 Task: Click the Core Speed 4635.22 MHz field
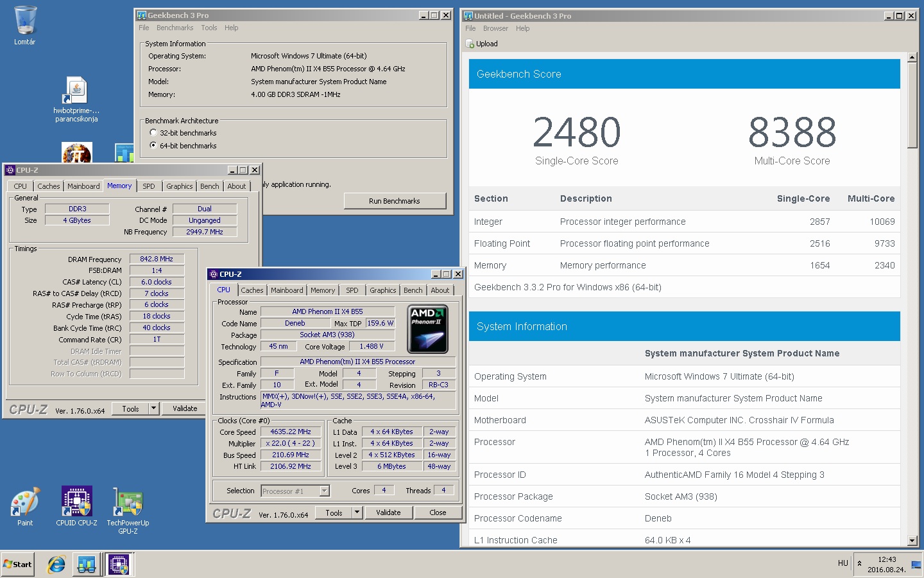pos(291,432)
